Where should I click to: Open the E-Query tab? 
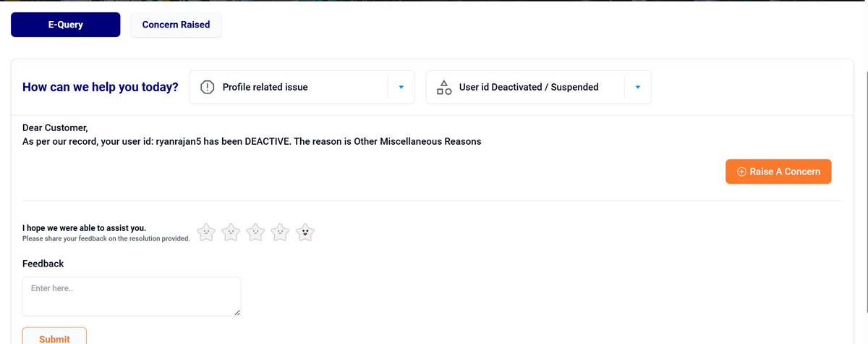(65, 25)
